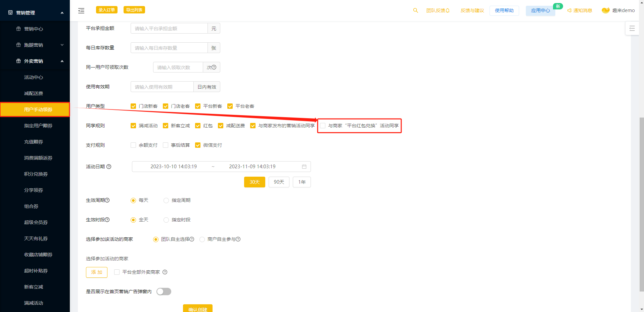Click the 每日库存数量 input field
The image size is (644, 312).
[x=169, y=48]
